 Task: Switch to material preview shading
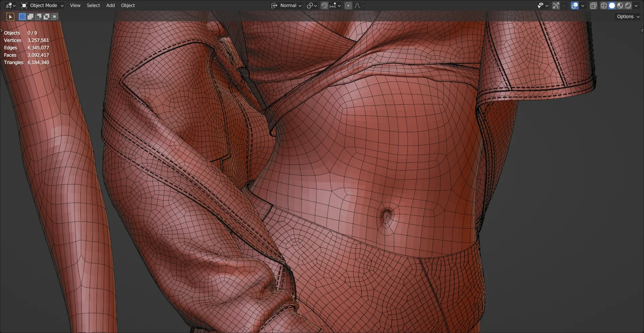coord(620,5)
